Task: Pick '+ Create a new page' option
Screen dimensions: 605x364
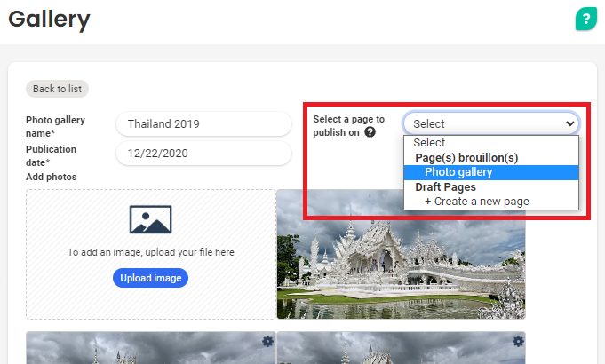Action: [476, 202]
